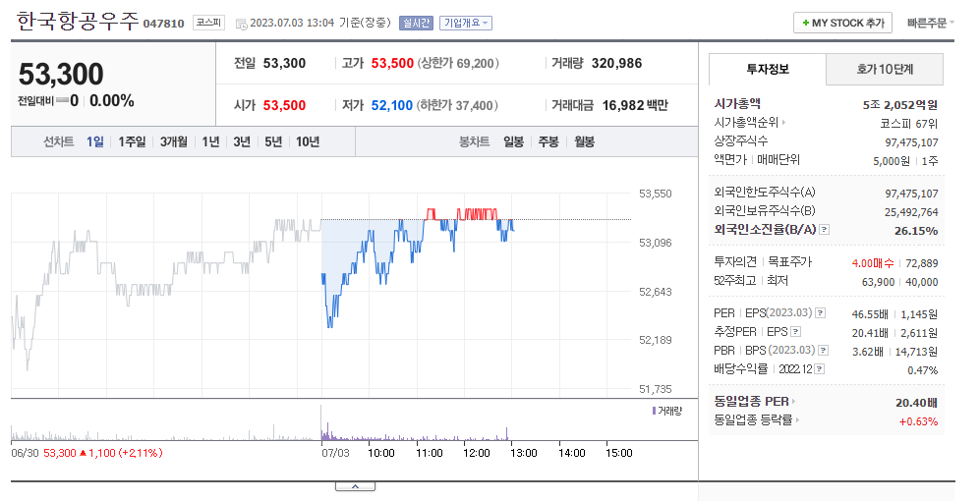Image resolution: width=980 pixels, height=501 pixels.
Task: Click the stock code 047810
Action: 164,24
